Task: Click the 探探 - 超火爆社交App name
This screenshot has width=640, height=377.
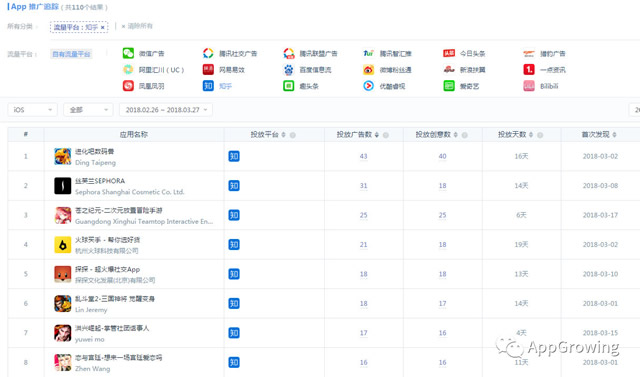Action: (x=107, y=269)
